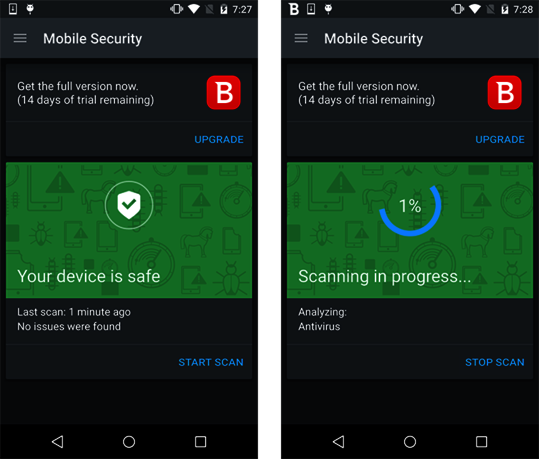Tap Bitdefender B notification in right status bar
The image size is (539, 459).
(x=294, y=9)
